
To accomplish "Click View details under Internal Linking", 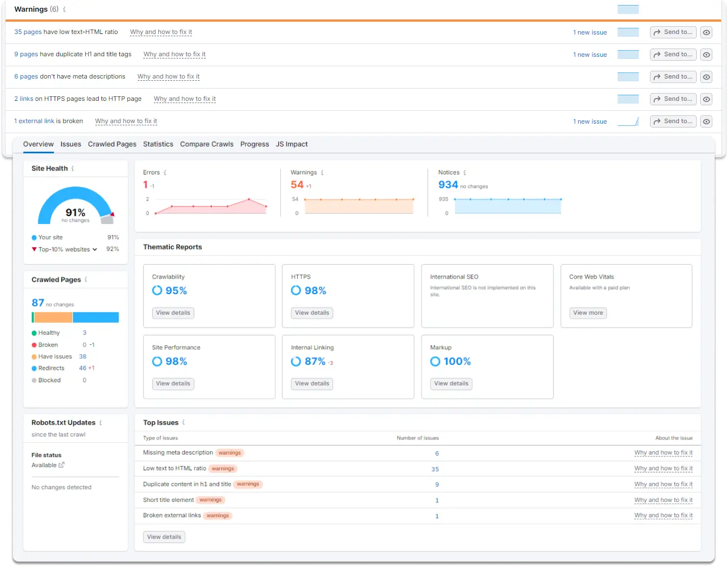I will click(312, 384).
